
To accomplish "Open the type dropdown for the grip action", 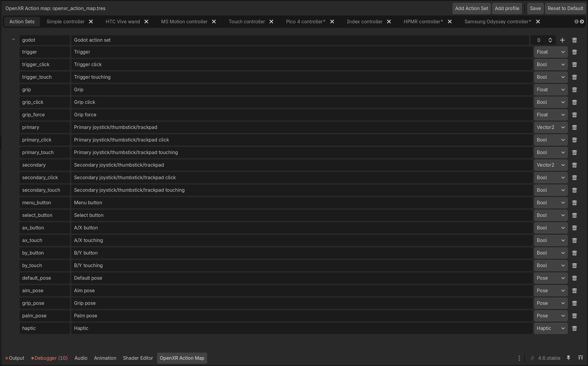I will [550, 90].
